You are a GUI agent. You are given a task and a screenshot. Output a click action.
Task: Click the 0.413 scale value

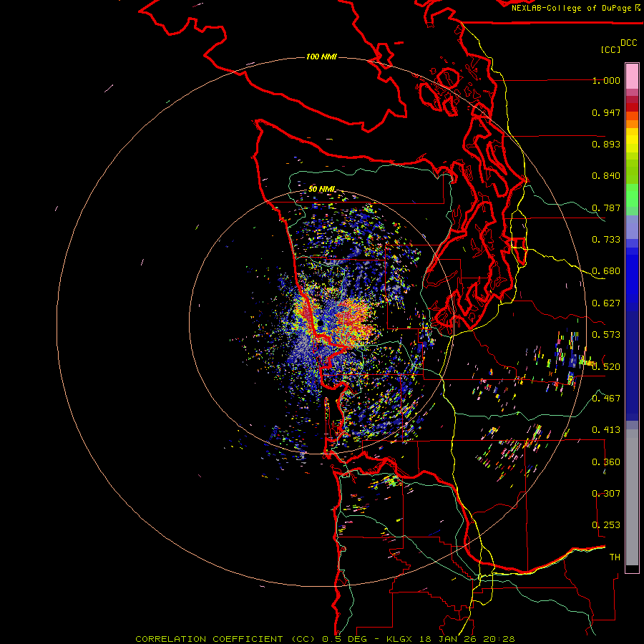[606, 430]
